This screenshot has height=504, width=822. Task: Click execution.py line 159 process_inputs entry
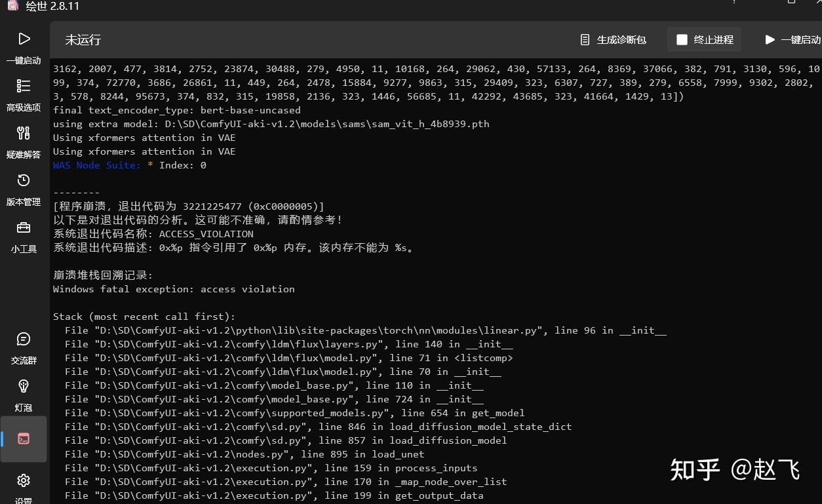click(271, 468)
